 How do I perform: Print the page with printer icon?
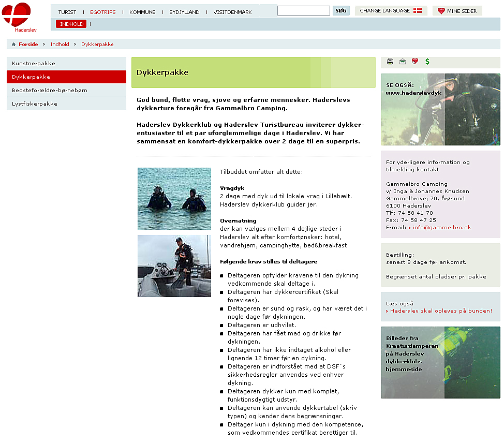click(390, 62)
